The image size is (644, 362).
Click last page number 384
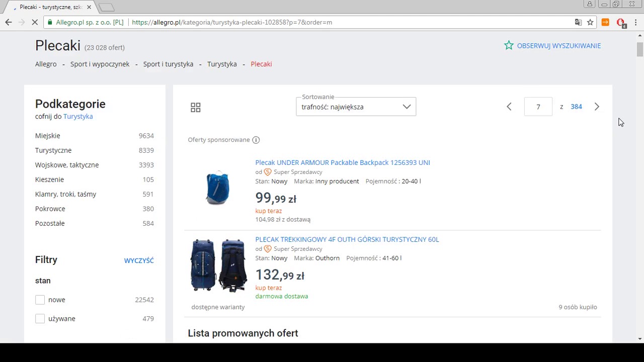576,107
